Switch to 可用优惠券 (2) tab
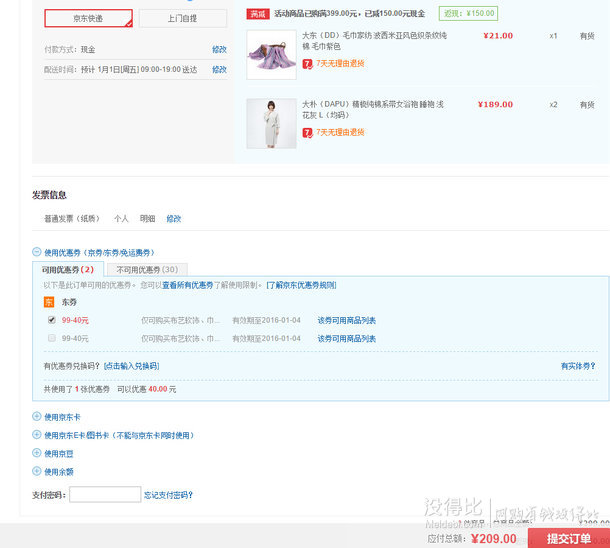 (68, 270)
